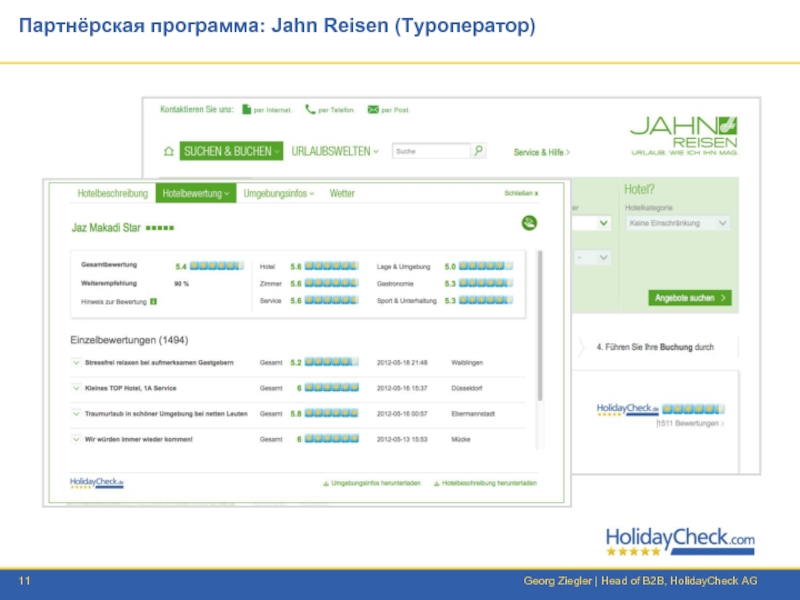Click 'Hinweis zur Bewertung' text link
The height and width of the screenshot is (600, 800).
tap(114, 302)
